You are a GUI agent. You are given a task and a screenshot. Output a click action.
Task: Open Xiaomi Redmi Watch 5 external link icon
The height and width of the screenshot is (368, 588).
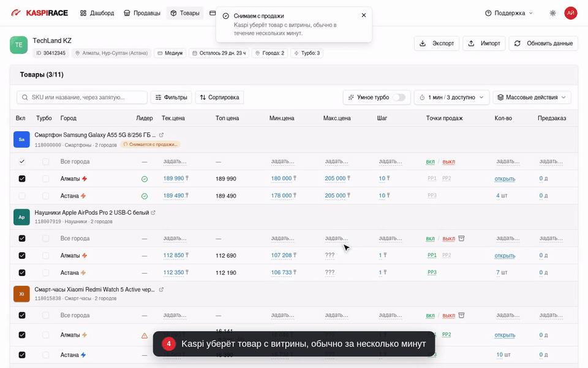coord(161,289)
